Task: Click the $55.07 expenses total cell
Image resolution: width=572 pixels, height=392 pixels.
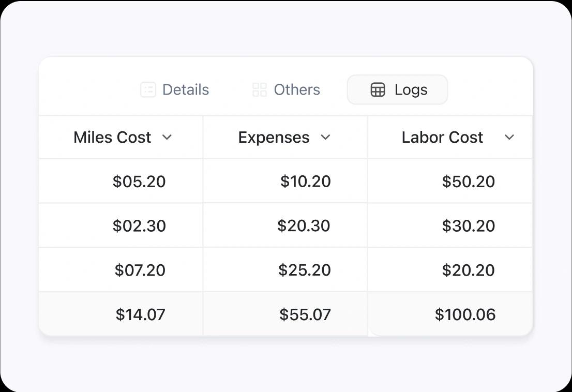Action: click(x=305, y=314)
